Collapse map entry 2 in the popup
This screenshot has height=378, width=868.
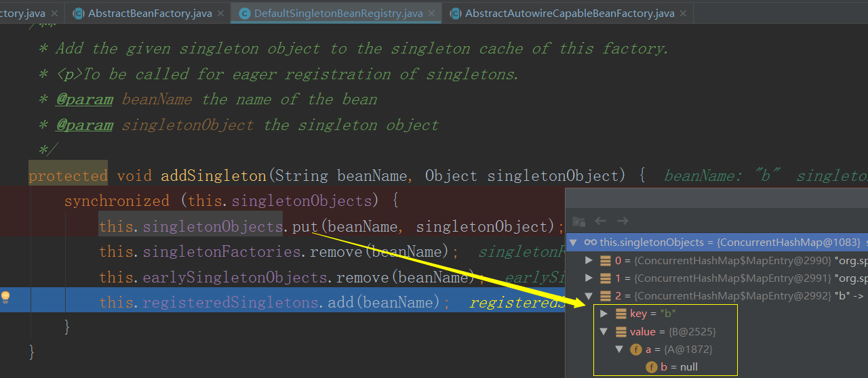(588, 296)
